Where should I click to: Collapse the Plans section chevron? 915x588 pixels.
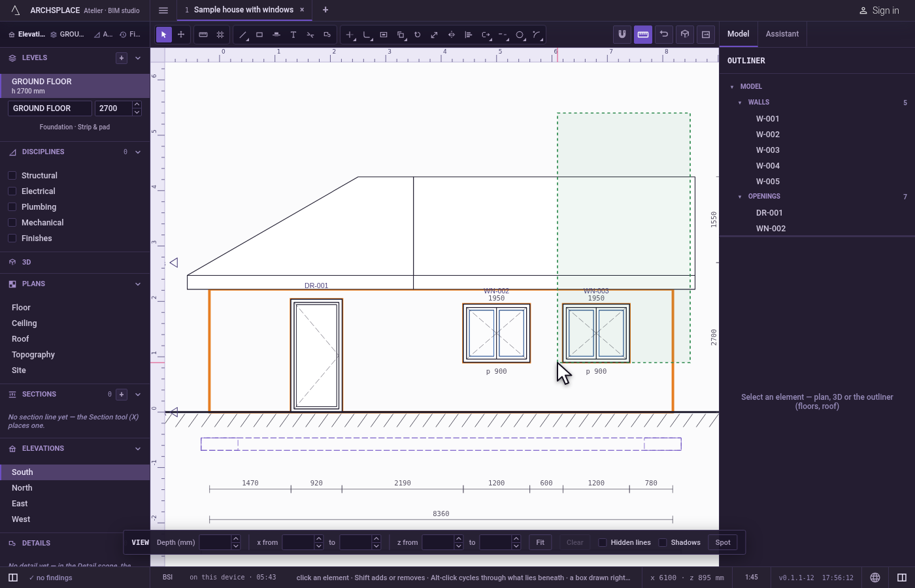tap(138, 284)
